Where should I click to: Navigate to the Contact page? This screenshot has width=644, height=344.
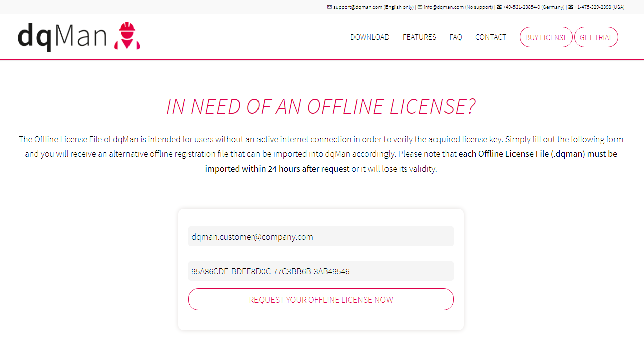[490, 37]
